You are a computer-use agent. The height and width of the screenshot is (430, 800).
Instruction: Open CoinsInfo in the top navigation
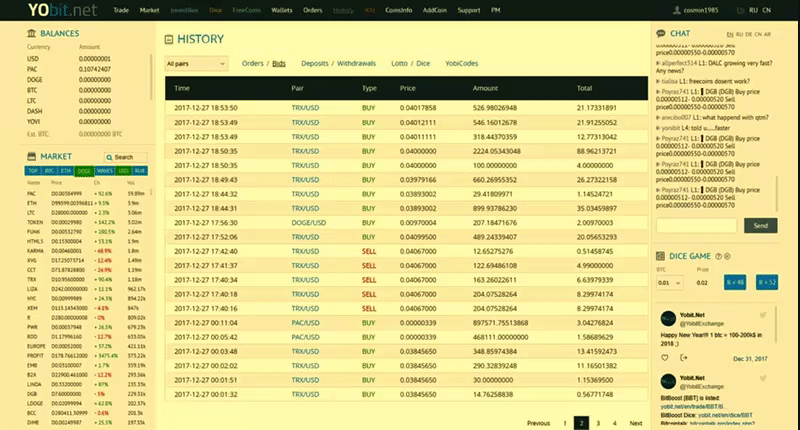pos(398,10)
